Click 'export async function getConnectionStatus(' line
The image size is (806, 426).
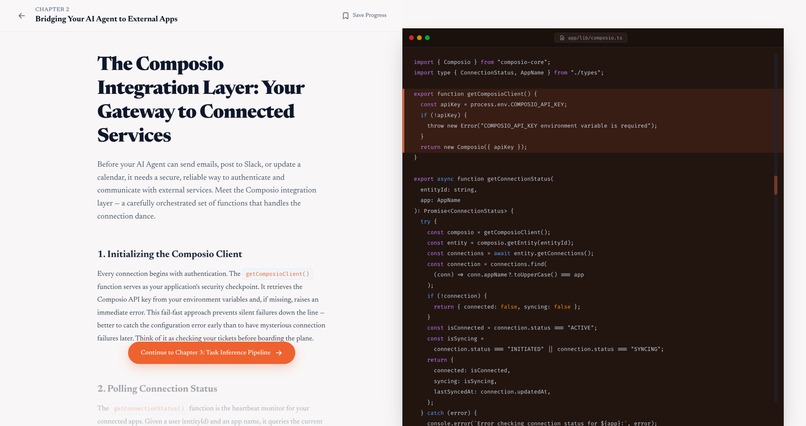[483, 179]
